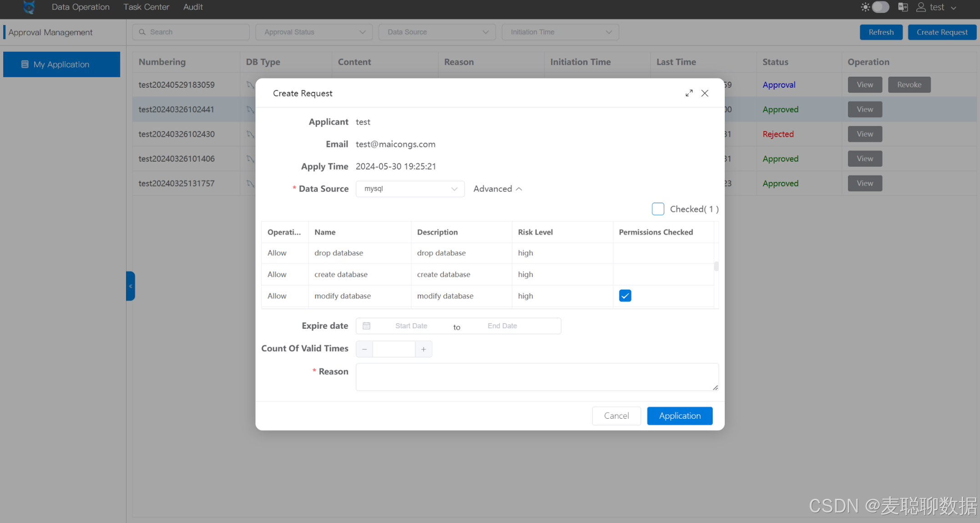Image resolution: width=980 pixels, height=523 pixels.
Task: Collapse the Advanced section
Action: point(497,189)
